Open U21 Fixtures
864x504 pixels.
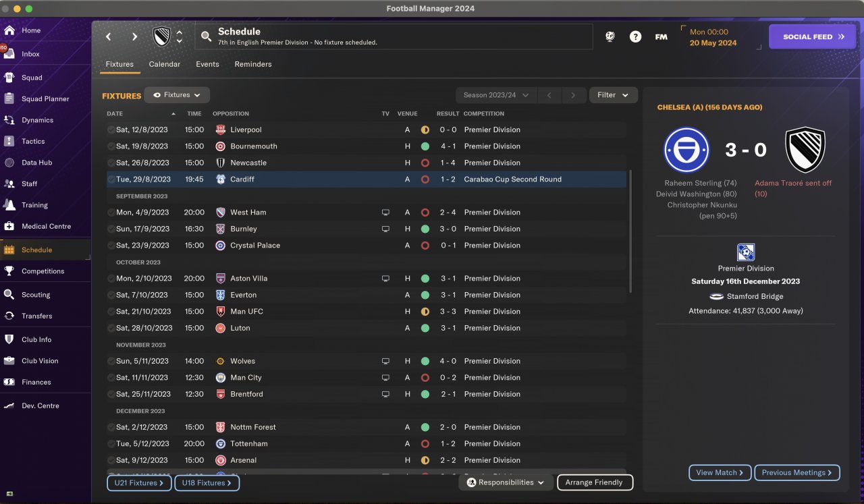(139, 483)
